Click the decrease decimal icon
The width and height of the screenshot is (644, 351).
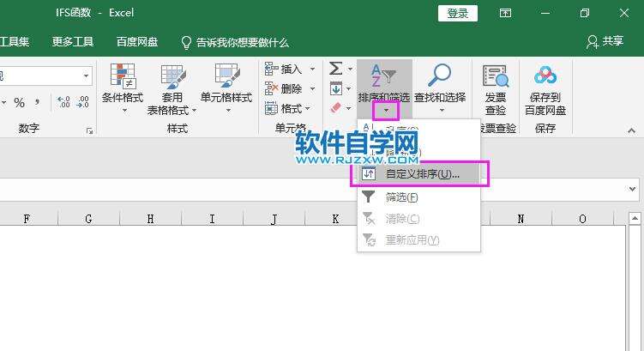pyautogui.click(x=82, y=102)
